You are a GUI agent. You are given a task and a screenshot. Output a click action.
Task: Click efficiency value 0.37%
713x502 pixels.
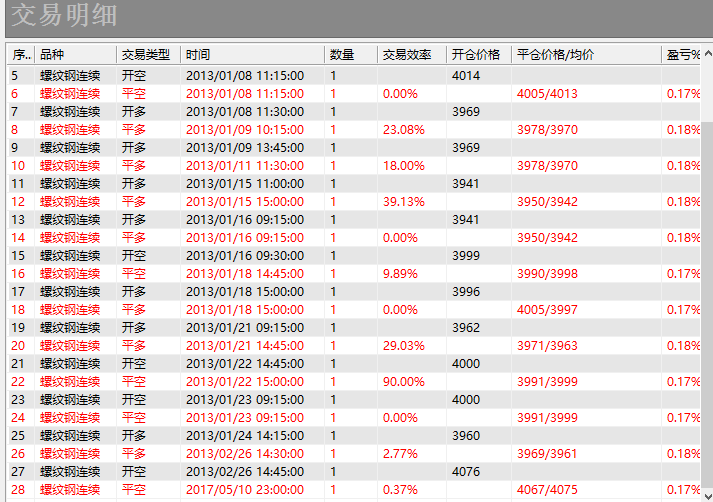point(400,490)
